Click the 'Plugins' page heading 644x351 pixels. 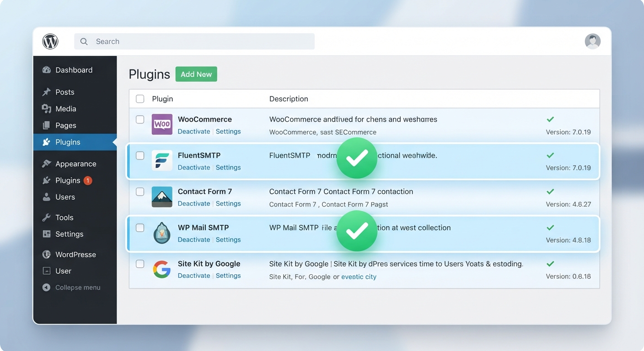click(150, 74)
